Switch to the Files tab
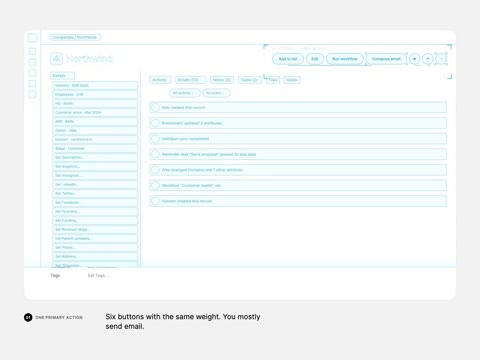Viewport: 480px width, 360px height. (x=273, y=80)
